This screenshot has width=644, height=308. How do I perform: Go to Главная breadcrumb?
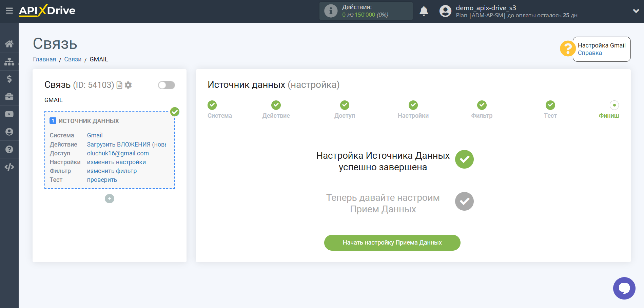(44, 59)
